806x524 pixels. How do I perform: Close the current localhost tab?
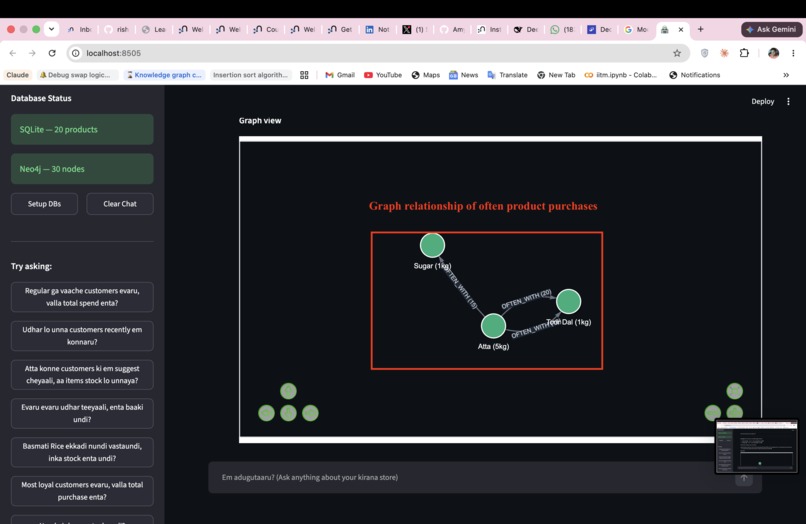click(x=681, y=30)
